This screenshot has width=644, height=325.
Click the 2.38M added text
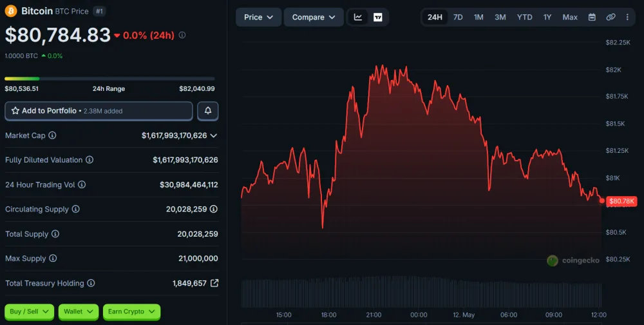coord(103,111)
